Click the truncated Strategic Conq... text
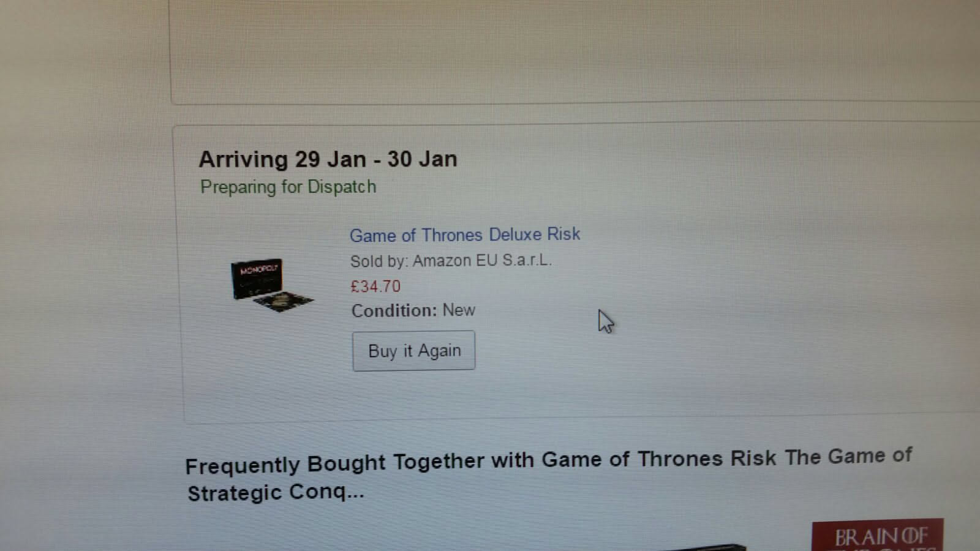The width and height of the screenshot is (980, 551). (x=276, y=492)
